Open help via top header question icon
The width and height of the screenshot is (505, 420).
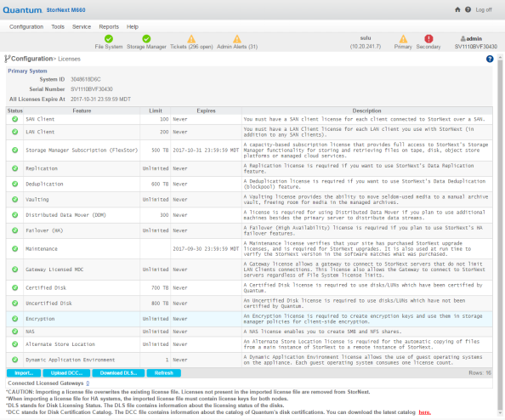point(468,9)
